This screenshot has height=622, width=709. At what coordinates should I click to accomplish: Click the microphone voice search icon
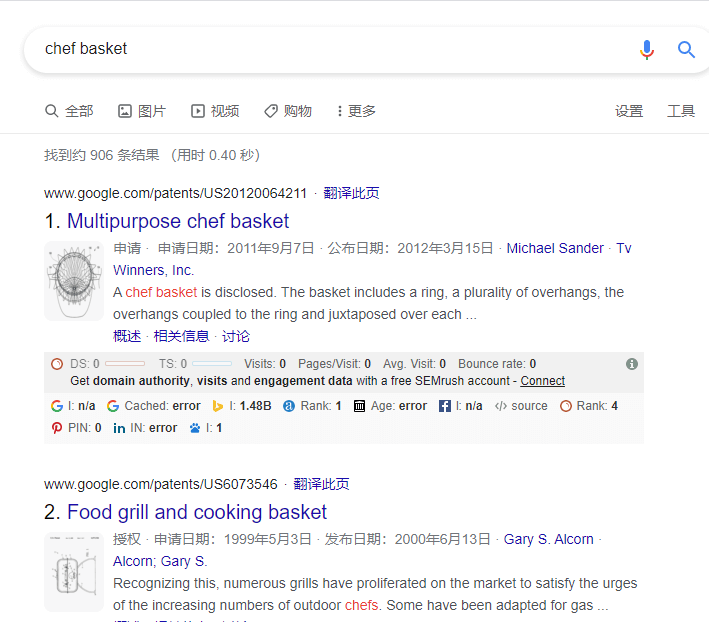[647, 49]
